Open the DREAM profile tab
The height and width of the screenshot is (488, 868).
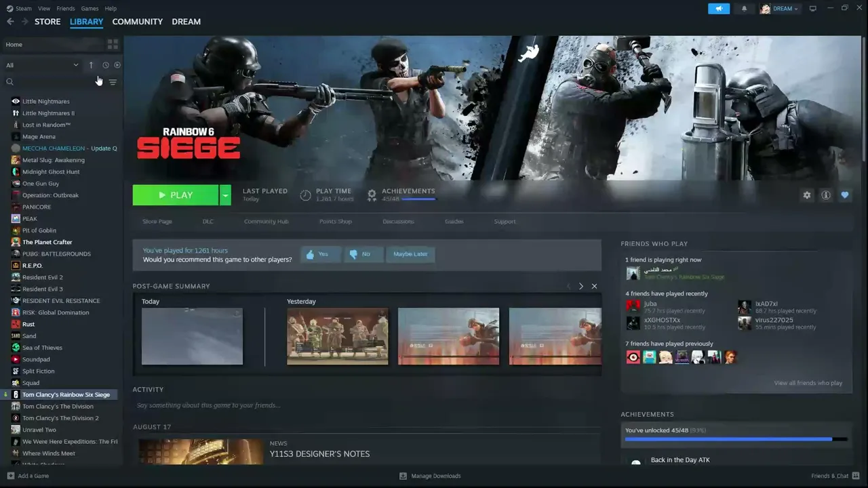[186, 22]
